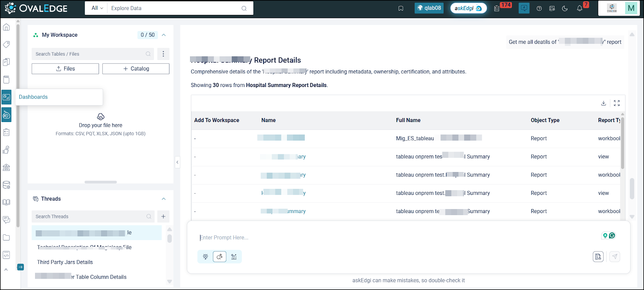This screenshot has width=644, height=290.
Task: Click the Mig_ES_tableau full name cell
Action: click(x=439, y=139)
